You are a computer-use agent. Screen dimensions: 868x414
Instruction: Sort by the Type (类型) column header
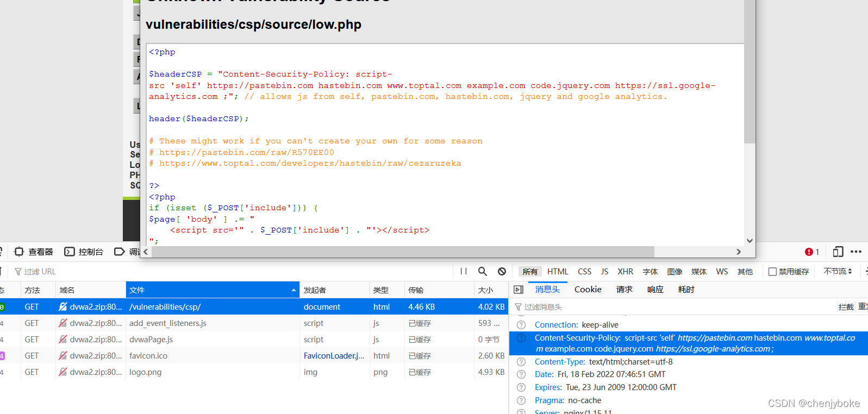387,290
